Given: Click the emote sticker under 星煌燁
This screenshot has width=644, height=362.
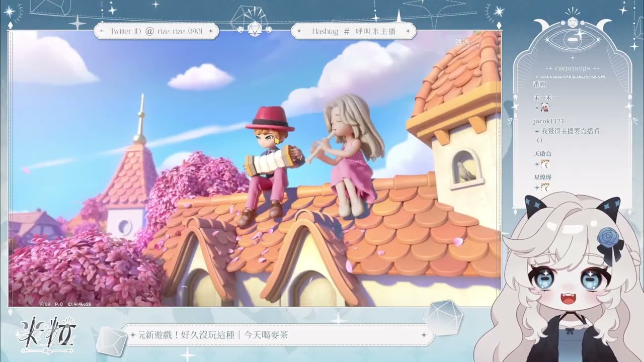Looking at the screenshot, I should point(545,188).
